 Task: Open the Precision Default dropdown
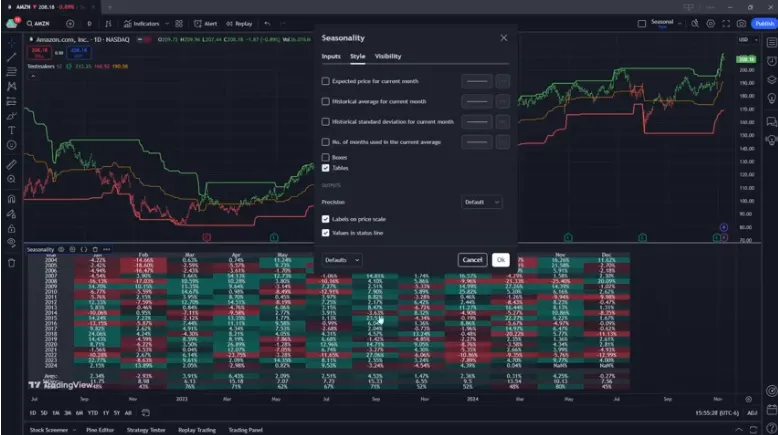click(x=481, y=202)
